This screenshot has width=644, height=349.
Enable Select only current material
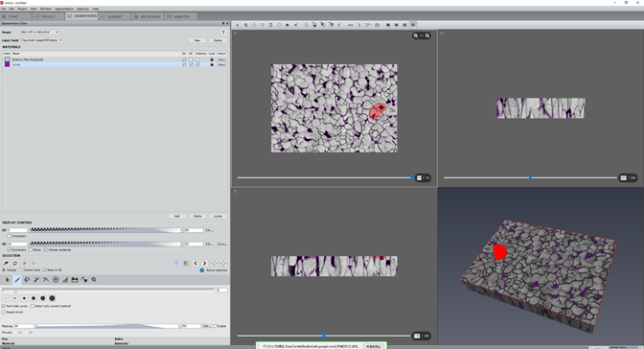click(32, 306)
